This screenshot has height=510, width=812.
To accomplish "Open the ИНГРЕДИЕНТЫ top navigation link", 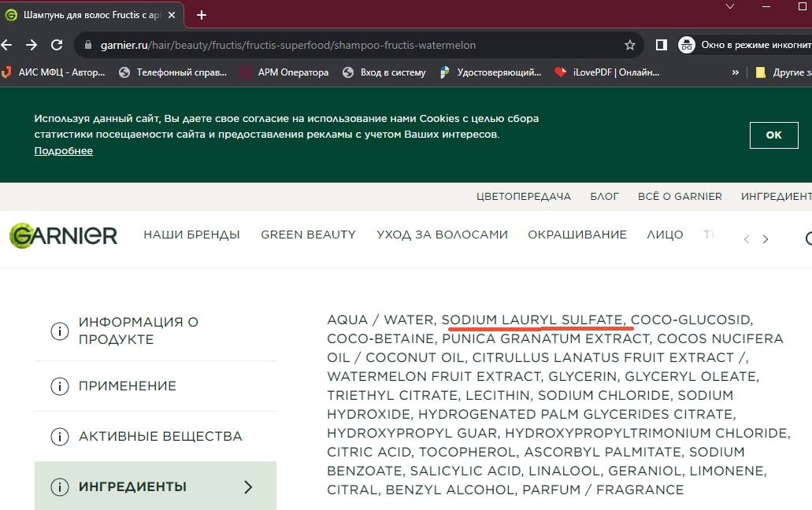I will click(777, 197).
